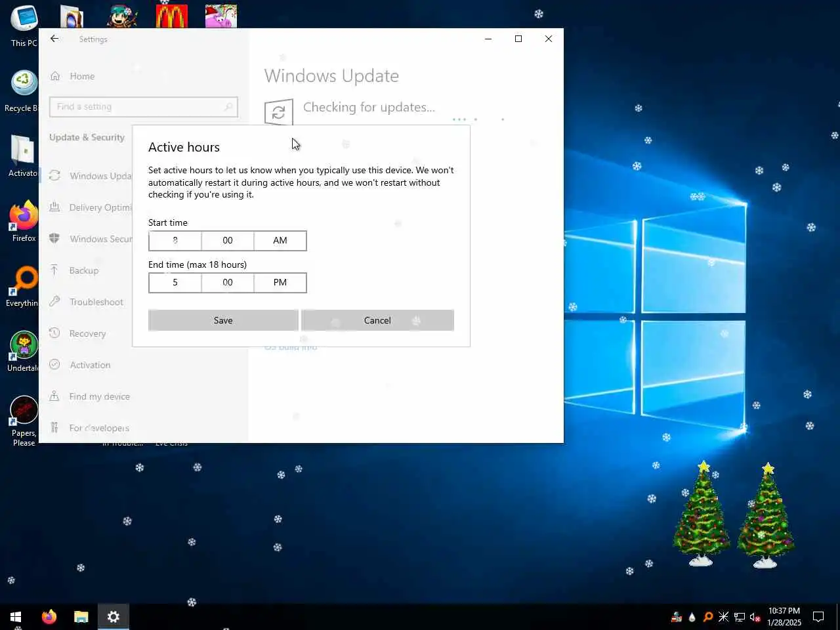Click the Recovery clock-arrow icon
This screenshot has height=630, width=840.
click(54, 333)
